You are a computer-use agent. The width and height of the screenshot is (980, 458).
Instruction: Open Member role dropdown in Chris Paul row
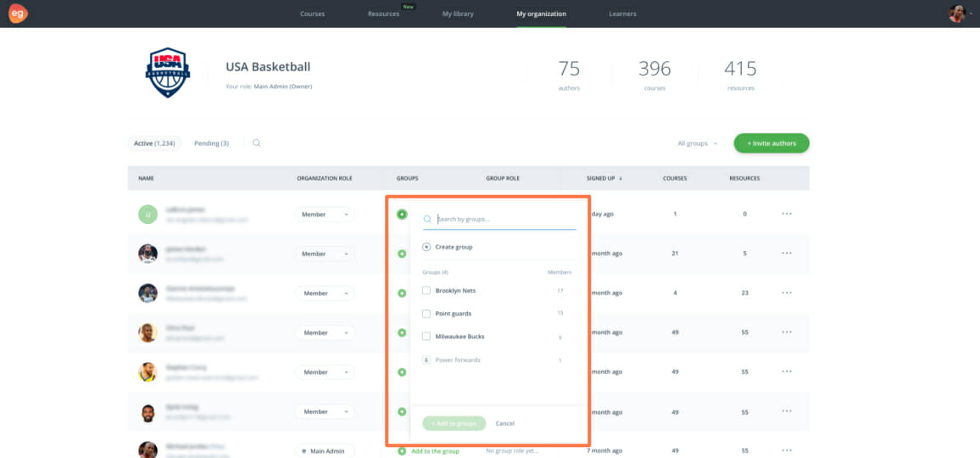click(325, 332)
